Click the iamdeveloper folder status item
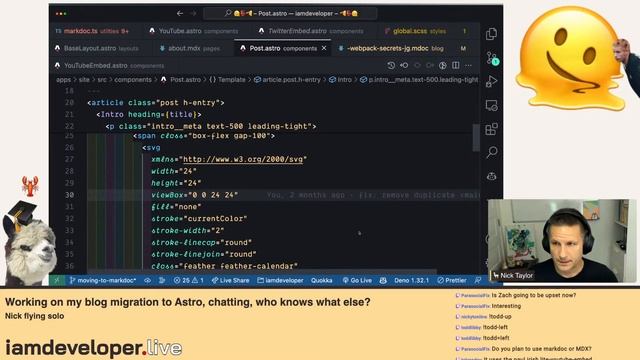Image resolution: width=640 pixels, height=360 pixels. coord(280,280)
